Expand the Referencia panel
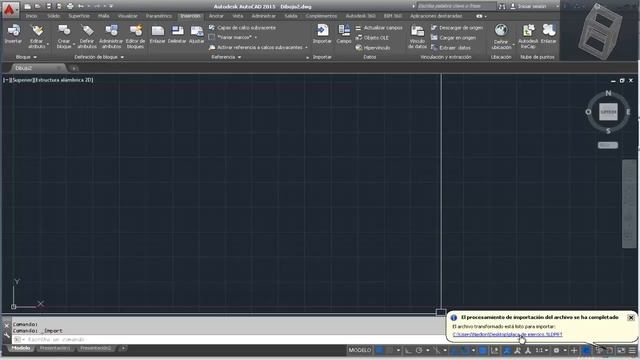 226,57
